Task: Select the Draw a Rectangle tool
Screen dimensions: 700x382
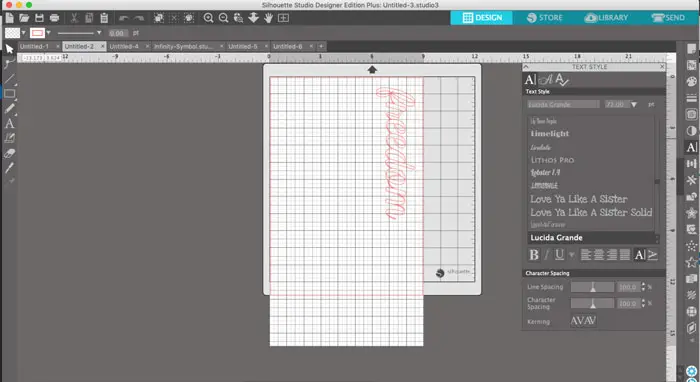Action: (x=9, y=94)
